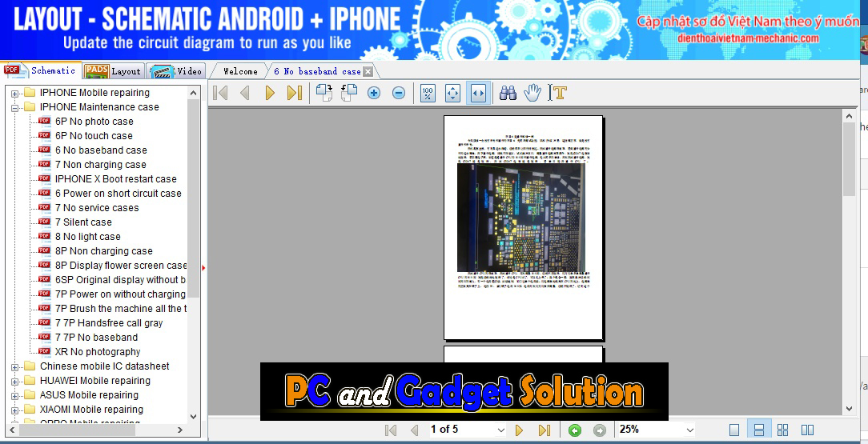Switch to facing pages layout
The height and width of the screenshot is (444, 868).
[808, 430]
